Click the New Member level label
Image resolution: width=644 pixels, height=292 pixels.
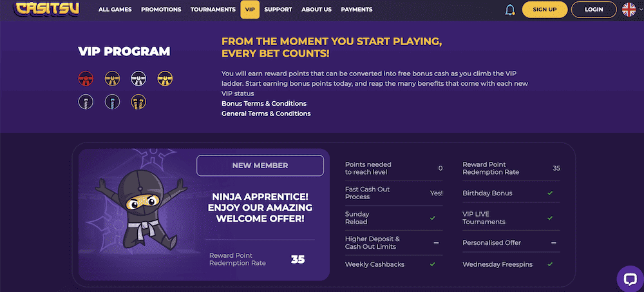[260, 166]
